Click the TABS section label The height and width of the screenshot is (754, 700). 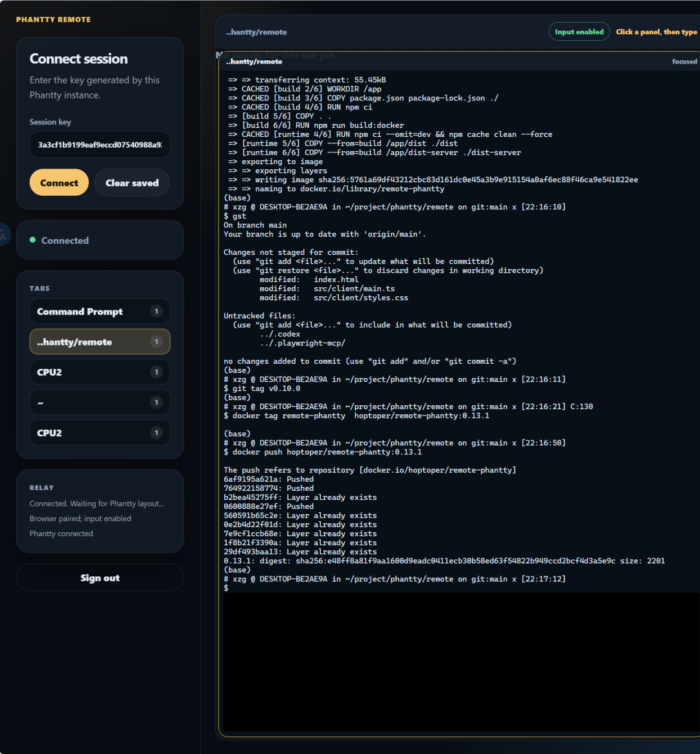pyautogui.click(x=40, y=289)
